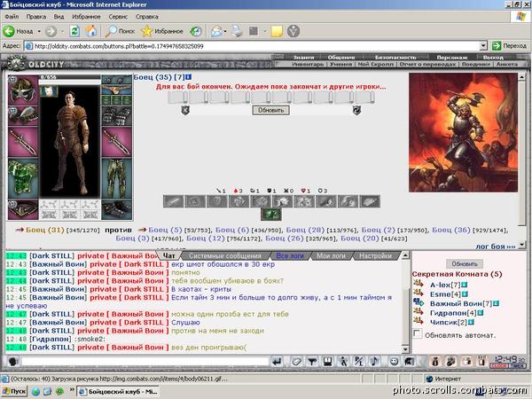Click the Переход go button
532x399 pixels.
pyautogui.click(x=510, y=46)
